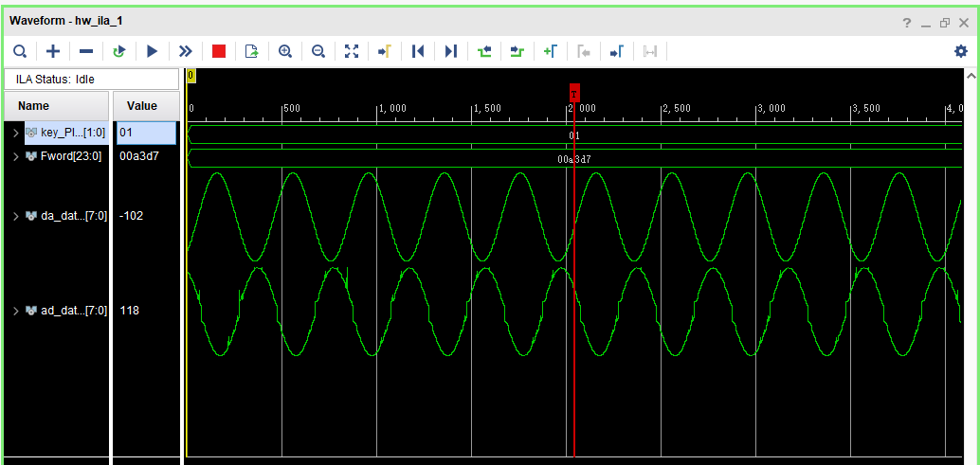The height and width of the screenshot is (465, 980).
Task: Click the red trigger marker T
Action: tap(574, 93)
